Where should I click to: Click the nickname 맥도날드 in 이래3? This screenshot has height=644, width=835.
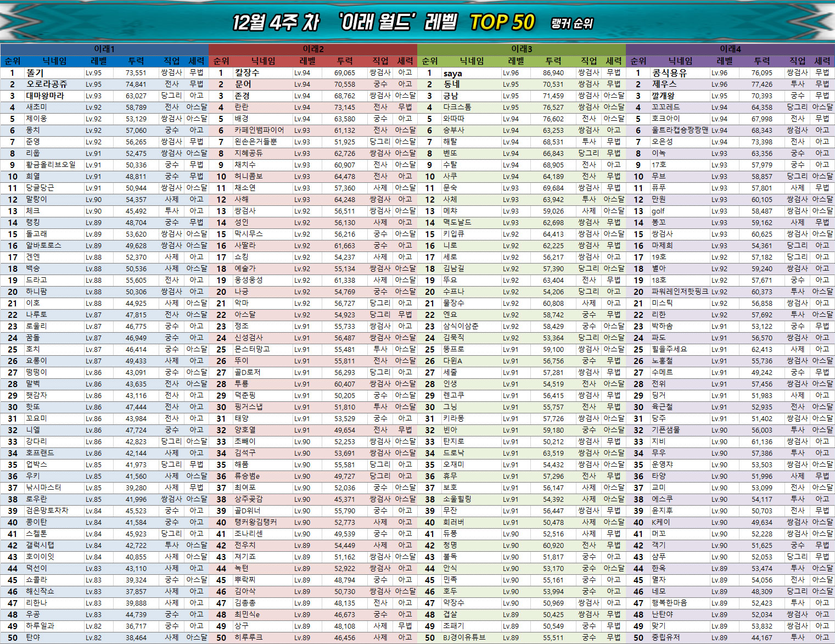click(457, 222)
